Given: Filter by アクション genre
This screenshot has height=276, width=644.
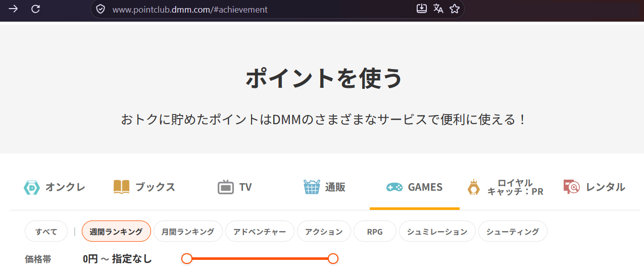Looking at the screenshot, I should (x=324, y=232).
